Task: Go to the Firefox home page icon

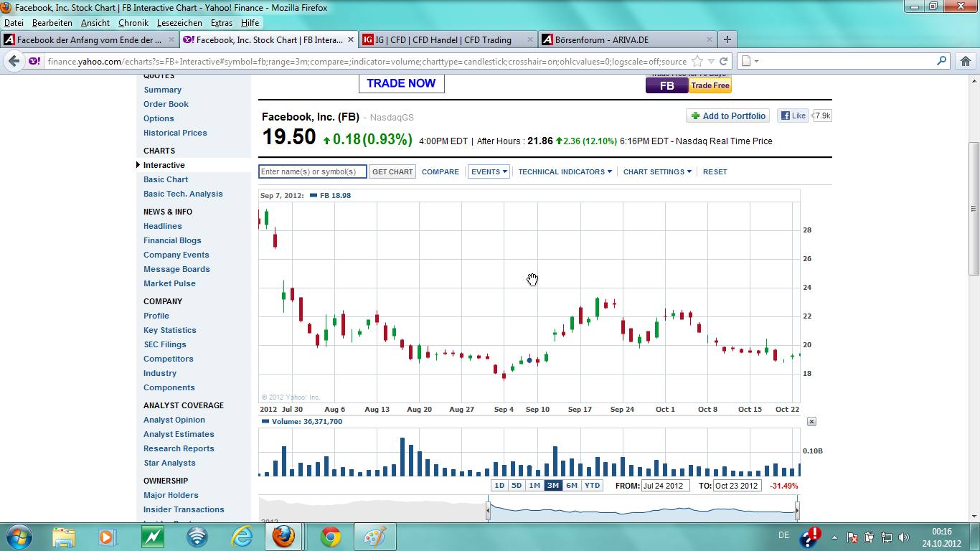Action: (x=966, y=62)
